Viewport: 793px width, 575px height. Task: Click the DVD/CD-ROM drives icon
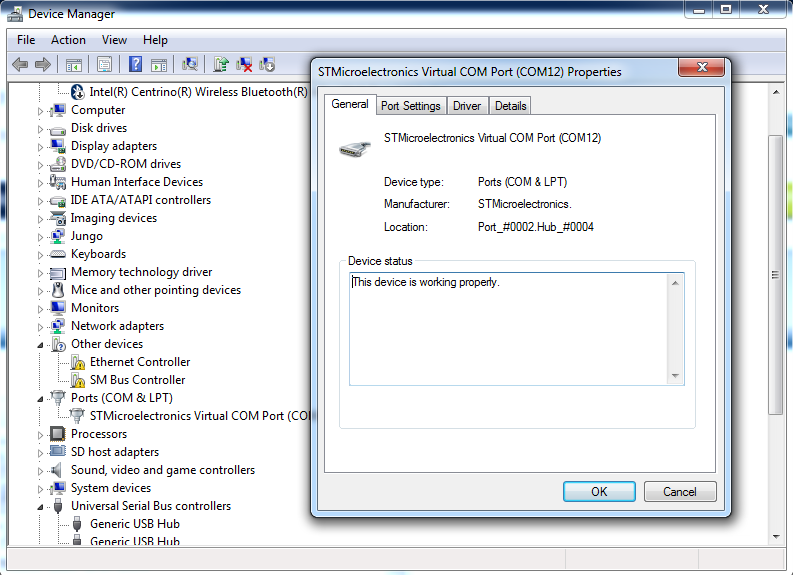coord(58,164)
